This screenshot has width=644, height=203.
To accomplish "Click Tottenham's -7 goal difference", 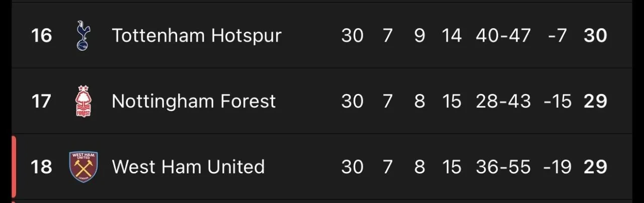I will pos(557,36).
